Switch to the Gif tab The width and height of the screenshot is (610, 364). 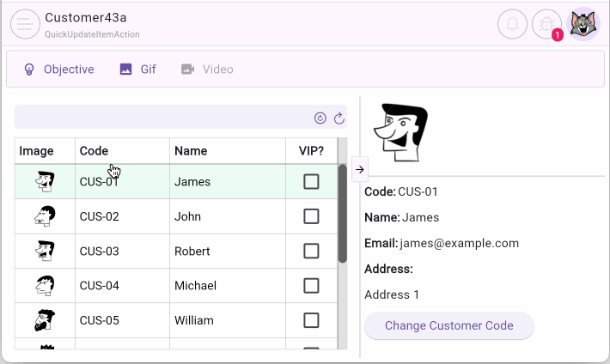click(x=138, y=70)
